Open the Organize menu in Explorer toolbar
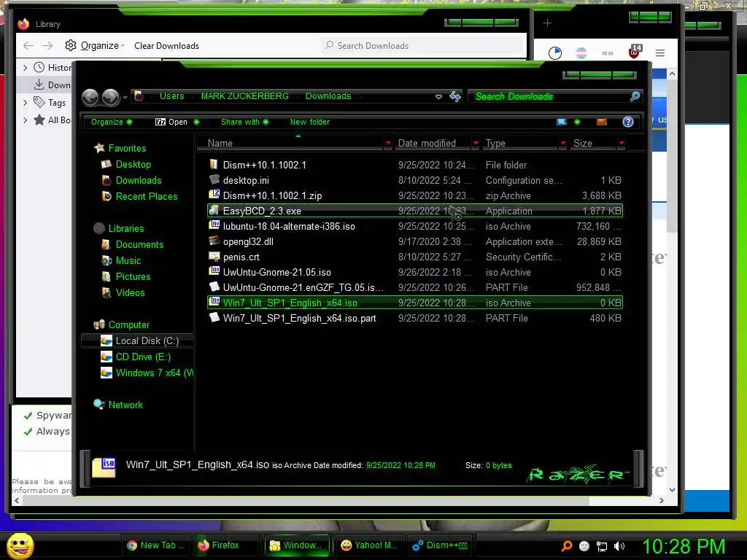 click(x=112, y=122)
